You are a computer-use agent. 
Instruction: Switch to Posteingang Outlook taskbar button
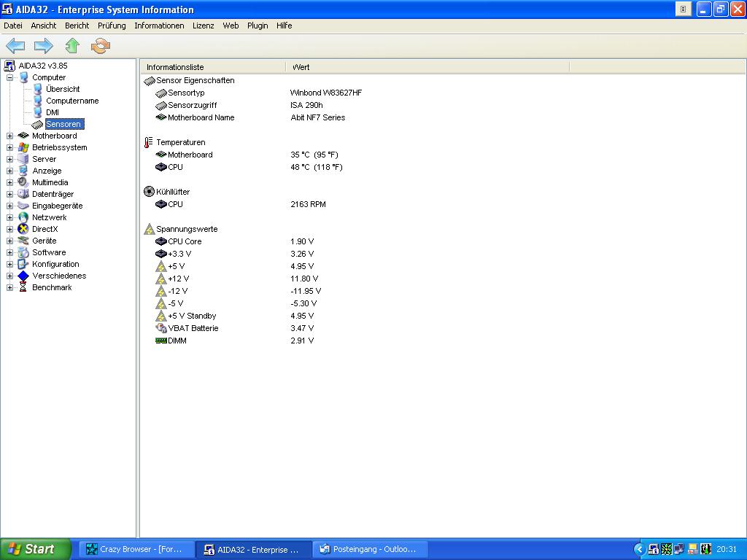pyautogui.click(x=370, y=549)
